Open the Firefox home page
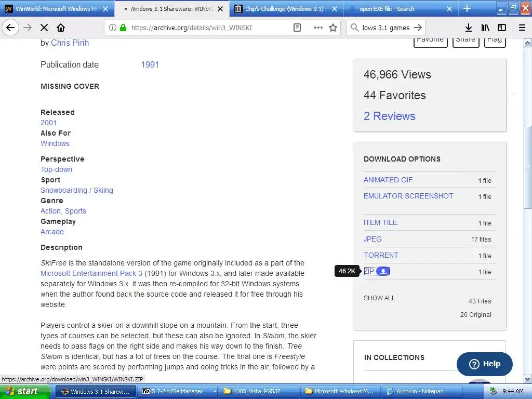 point(61,28)
